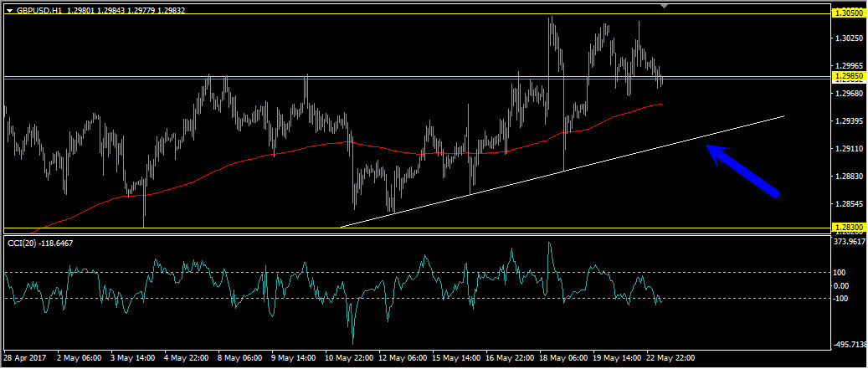Click the 19 May 14:00 time label
The width and height of the screenshot is (868, 369).
616,358
